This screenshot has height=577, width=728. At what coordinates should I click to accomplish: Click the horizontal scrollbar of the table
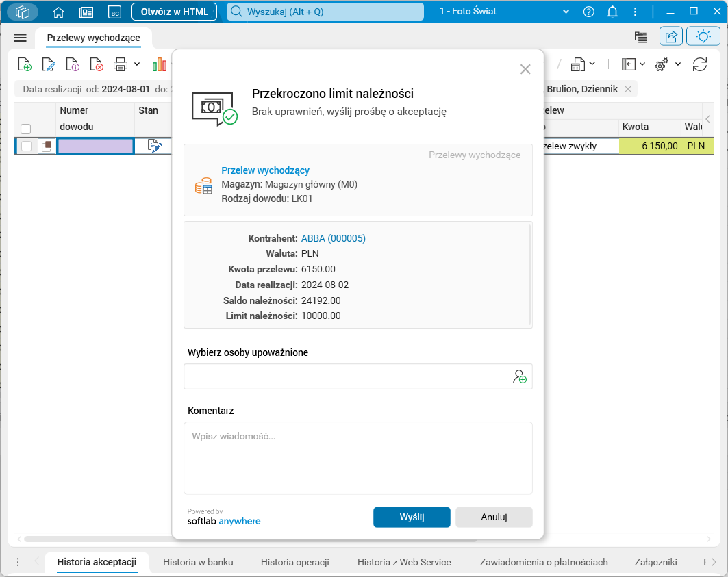[251, 539]
